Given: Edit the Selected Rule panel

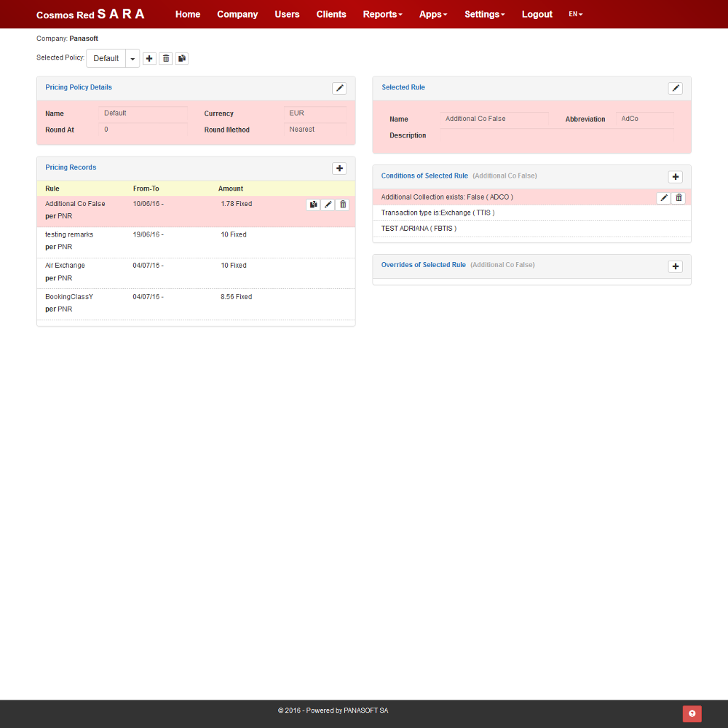Looking at the screenshot, I should tap(676, 88).
